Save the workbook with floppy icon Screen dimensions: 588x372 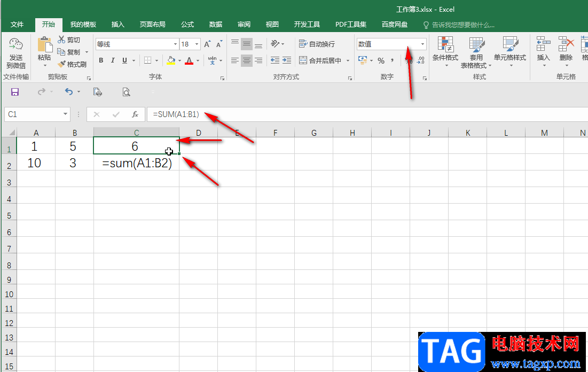[x=14, y=92]
